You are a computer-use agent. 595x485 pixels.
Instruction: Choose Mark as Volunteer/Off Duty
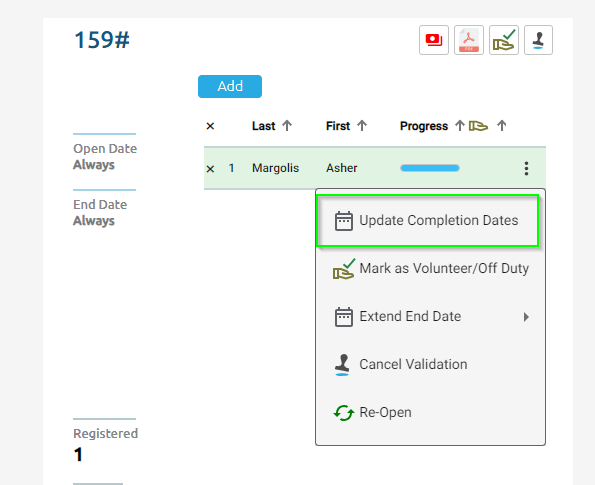pos(431,269)
